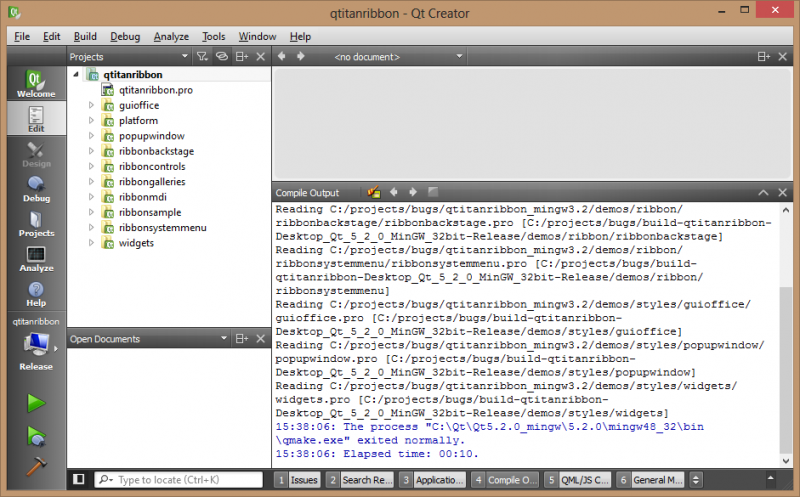The image size is (800, 497).
Task: Click the green Run button
Action: click(36, 403)
